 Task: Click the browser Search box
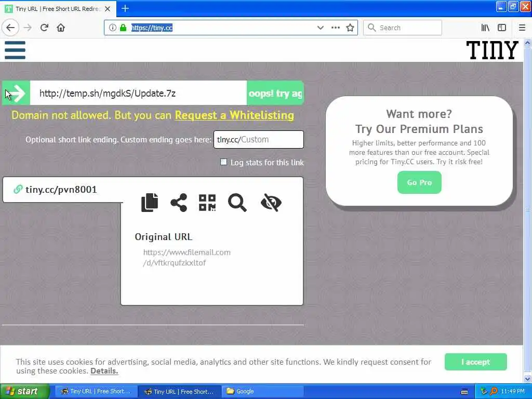[403, 28]
